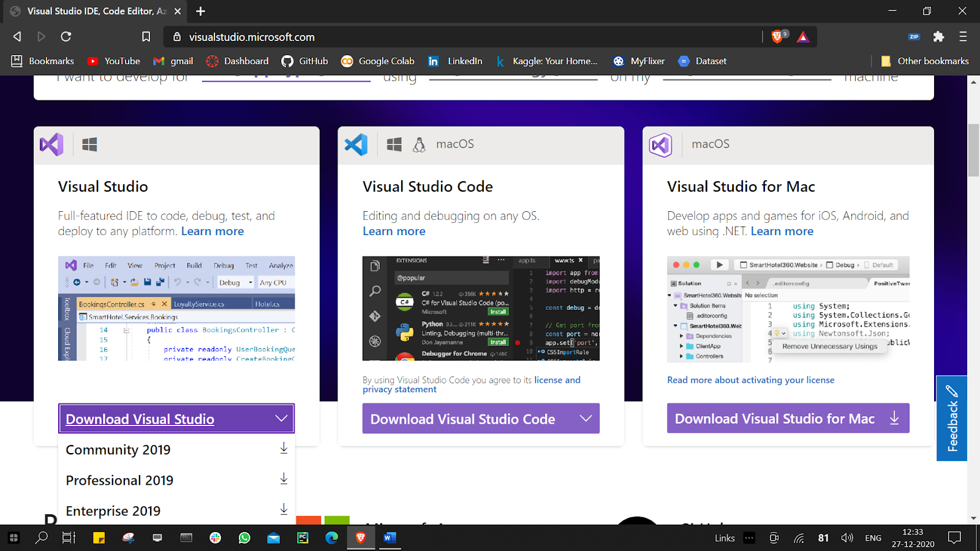Open the Mail app from the taskbar
The image size is (980, 551).
(274, 538)
